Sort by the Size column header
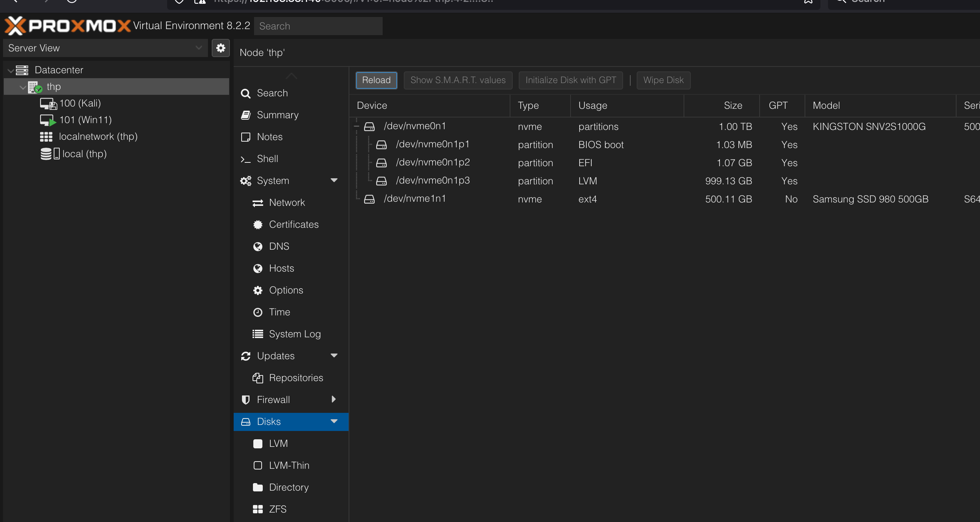The width and height of the screenshot is (980, 522). point(732,105)
